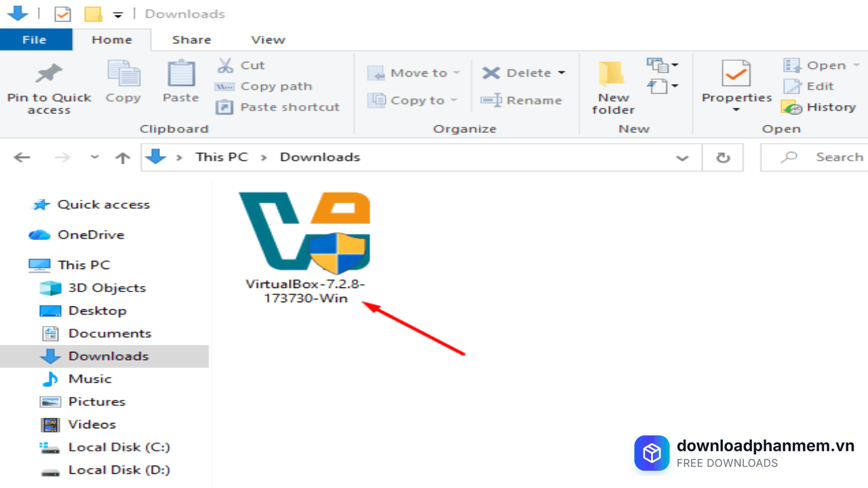Open the Share ribbon tab
This screenshot has width=868, height=488.
pyautogui.click(x=191, y=39)
